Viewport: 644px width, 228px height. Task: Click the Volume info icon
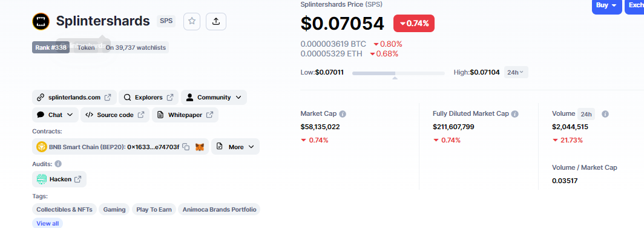(605, 114)
